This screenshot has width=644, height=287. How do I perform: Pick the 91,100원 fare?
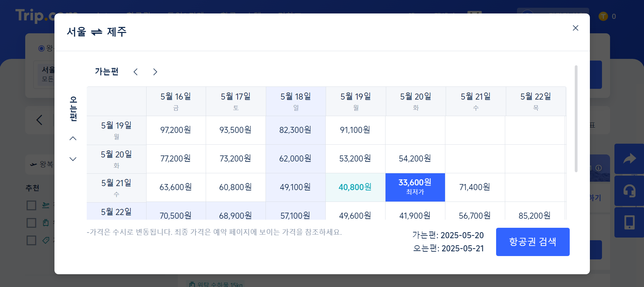[x=355, y=130]
